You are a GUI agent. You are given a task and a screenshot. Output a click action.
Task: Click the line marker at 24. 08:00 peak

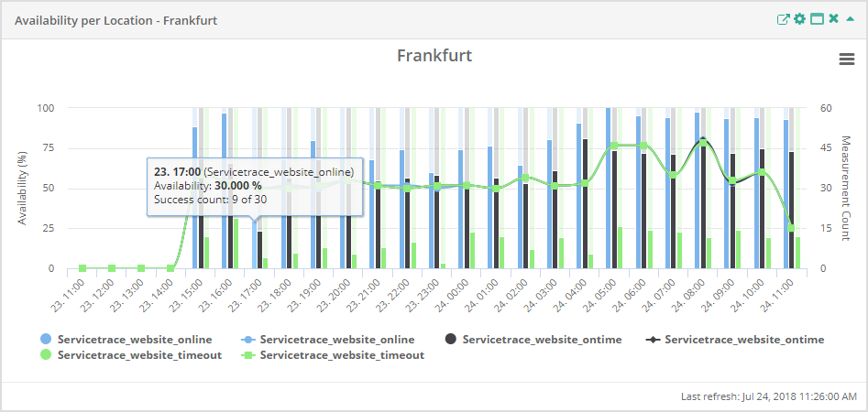click(703, 143)
